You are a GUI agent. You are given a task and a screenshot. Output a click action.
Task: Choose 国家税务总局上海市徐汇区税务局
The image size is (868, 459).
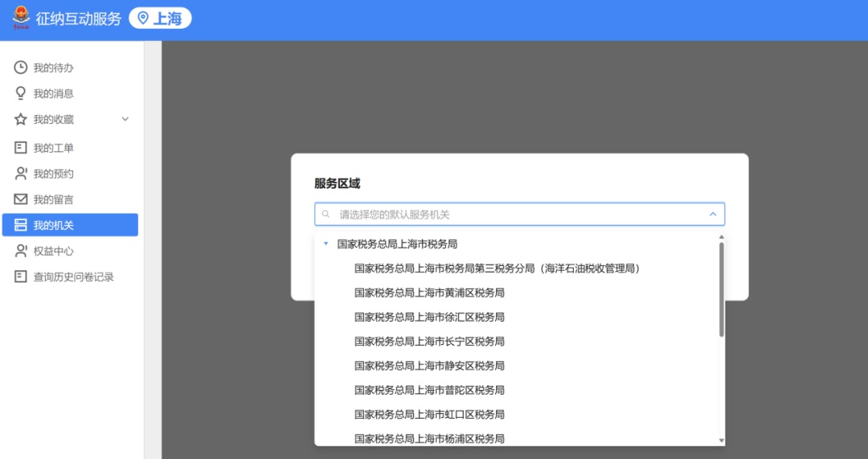coord(429,317)
